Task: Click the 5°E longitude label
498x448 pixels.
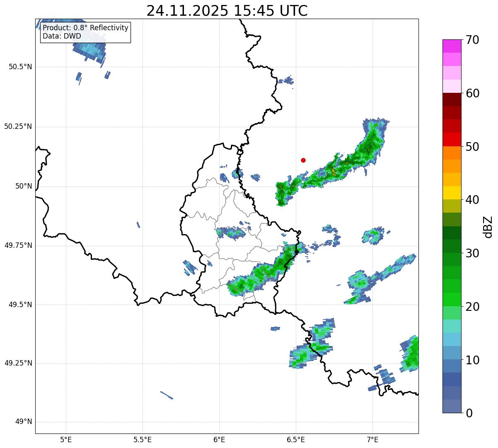Action: (x=66, y=439)
